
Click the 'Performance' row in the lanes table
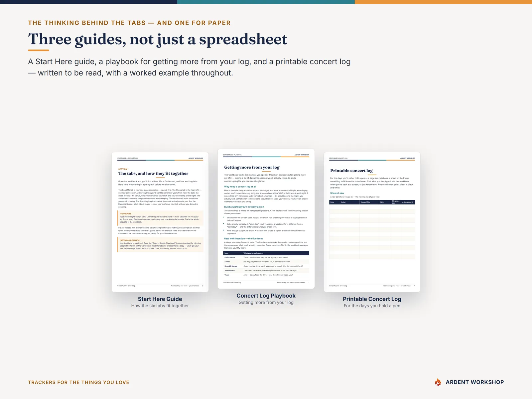click(266, 257)
